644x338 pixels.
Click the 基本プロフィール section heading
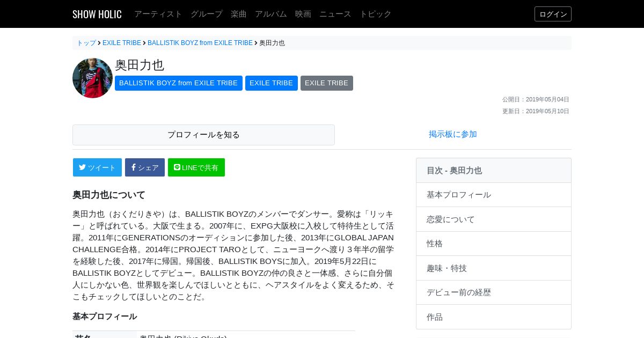click(105, 317)
